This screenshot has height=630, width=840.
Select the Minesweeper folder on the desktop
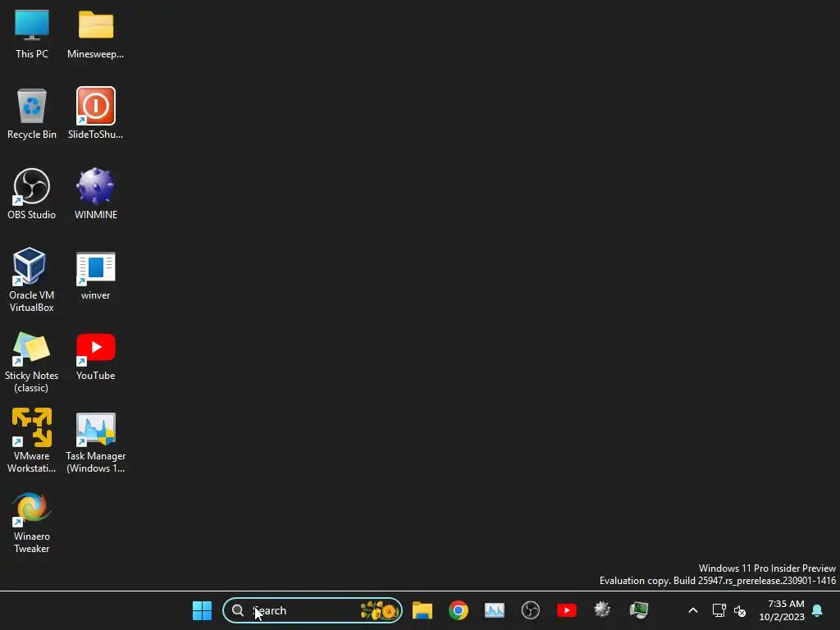[x=95, y=34]
